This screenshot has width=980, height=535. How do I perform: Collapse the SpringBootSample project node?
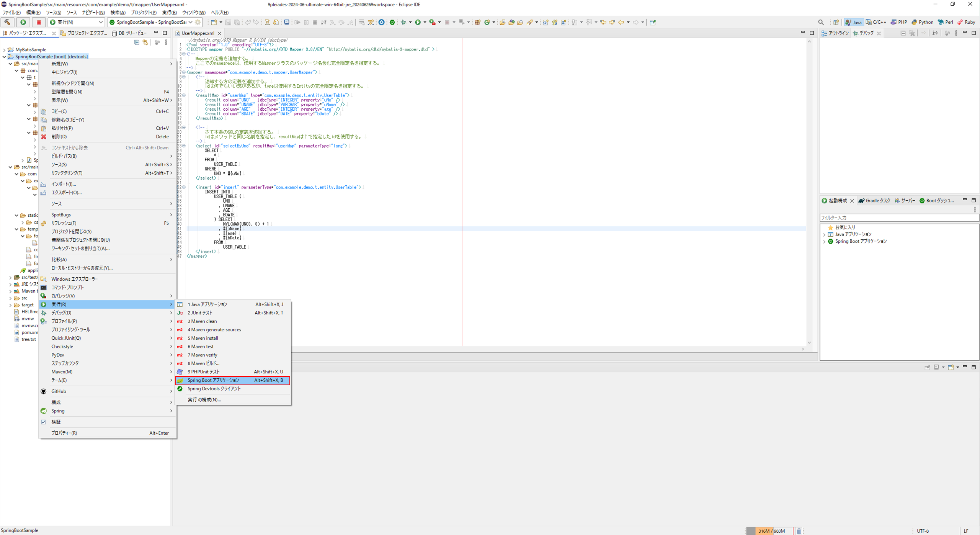click(x=4, y=56)
